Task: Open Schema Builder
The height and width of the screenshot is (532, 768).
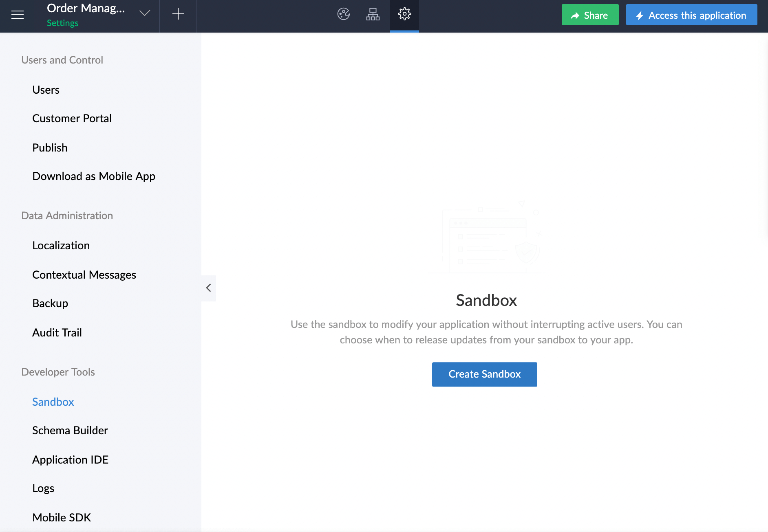Action: tap(70, 431)
